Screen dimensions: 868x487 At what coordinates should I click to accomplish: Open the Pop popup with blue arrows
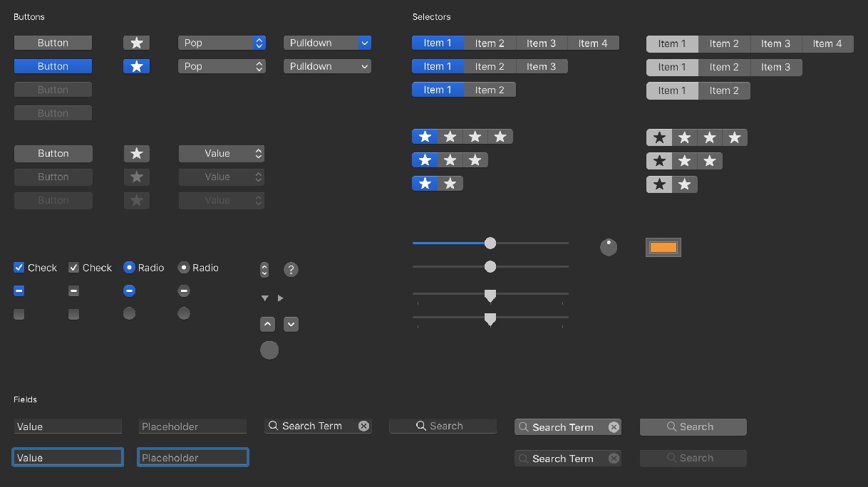[222, 43]
